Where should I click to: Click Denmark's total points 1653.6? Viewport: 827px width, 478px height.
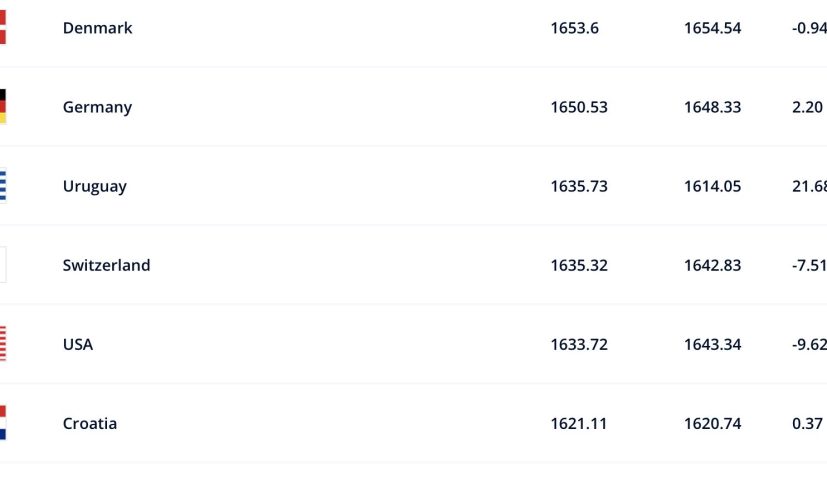pos(574,28)
